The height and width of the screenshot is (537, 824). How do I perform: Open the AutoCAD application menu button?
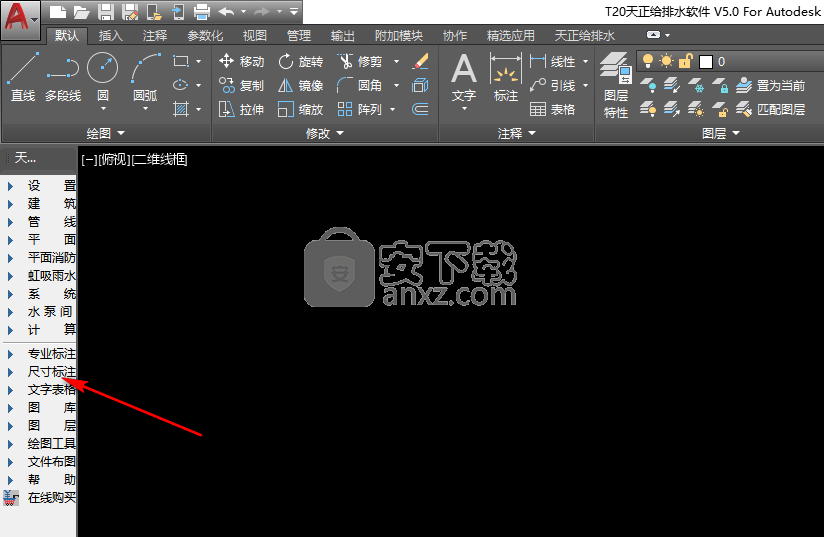tap(20, 19)
